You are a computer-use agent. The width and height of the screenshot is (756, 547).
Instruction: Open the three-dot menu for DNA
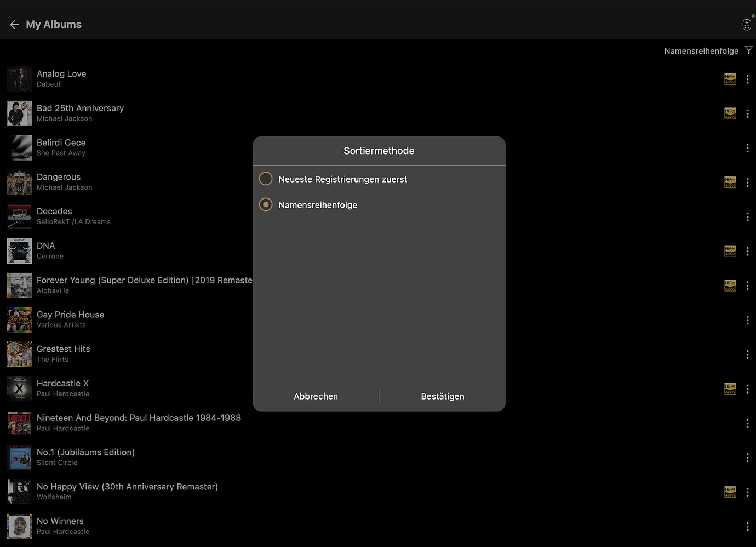pos(747,251)
